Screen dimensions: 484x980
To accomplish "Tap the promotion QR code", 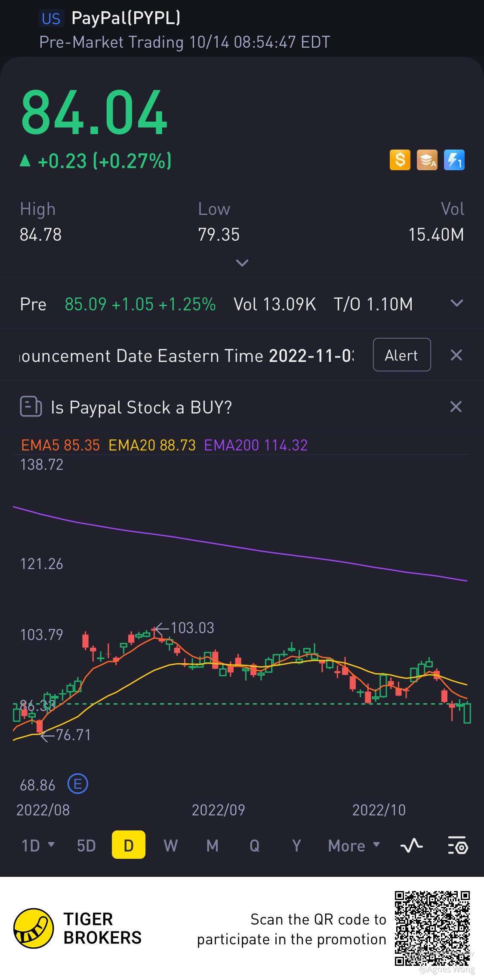I will (432, 928).
